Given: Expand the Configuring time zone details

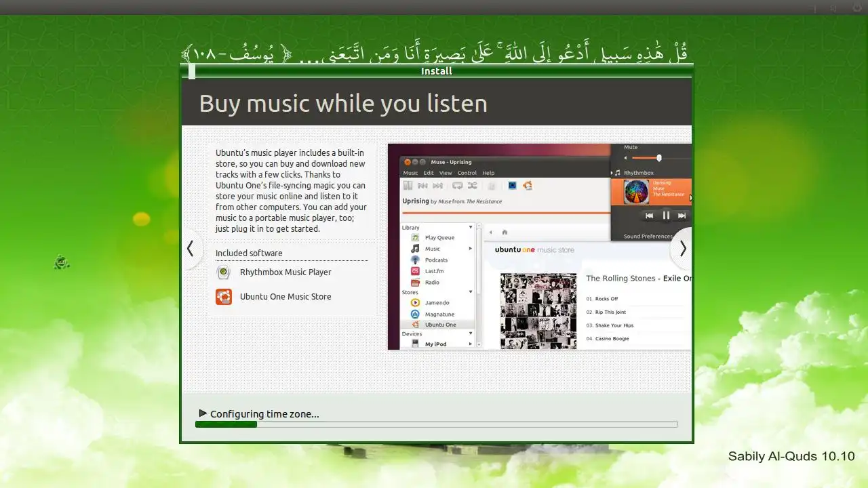Looking at the screenshot, I should point(203,413).
